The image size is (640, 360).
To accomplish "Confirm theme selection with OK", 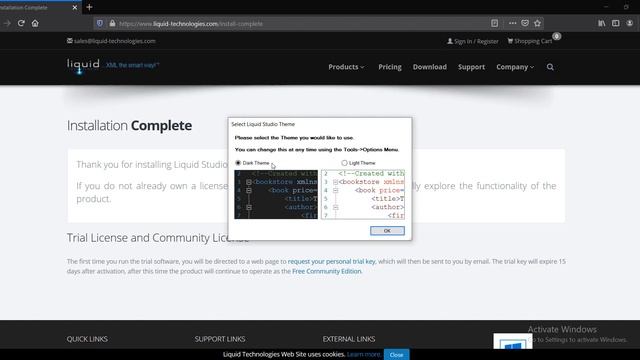I will (x=387, y=231).
